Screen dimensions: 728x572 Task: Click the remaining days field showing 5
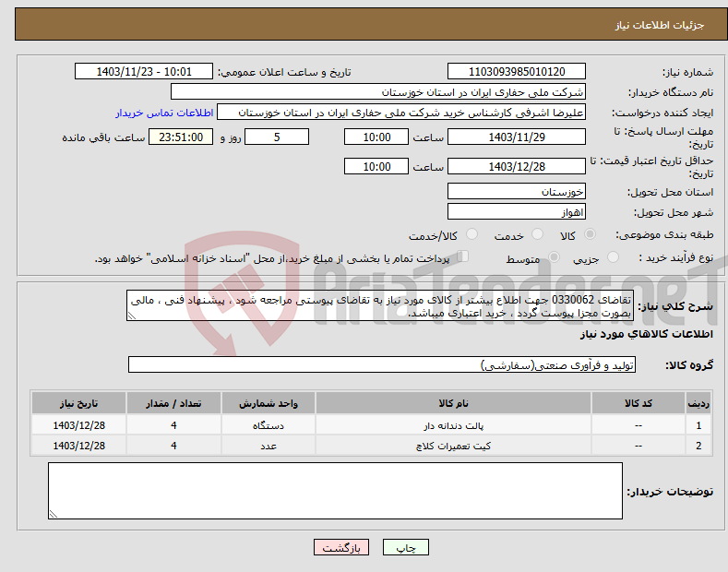(277, 137)
